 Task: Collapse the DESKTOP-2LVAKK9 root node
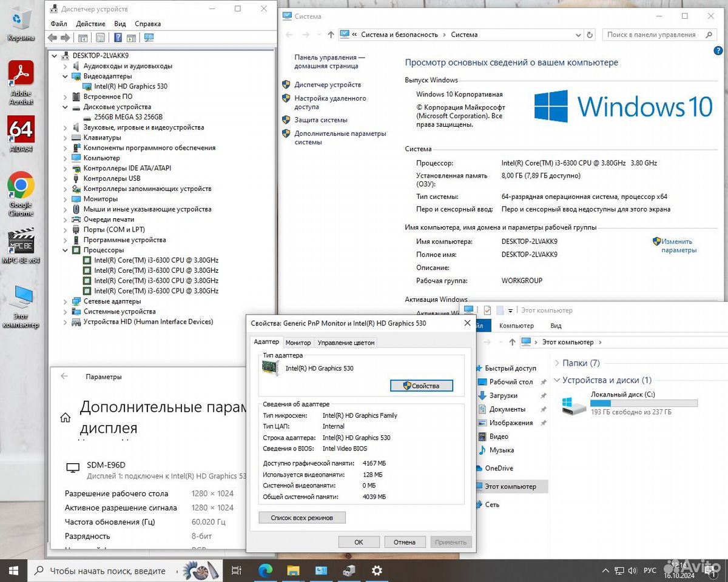(x=55, y=56)
